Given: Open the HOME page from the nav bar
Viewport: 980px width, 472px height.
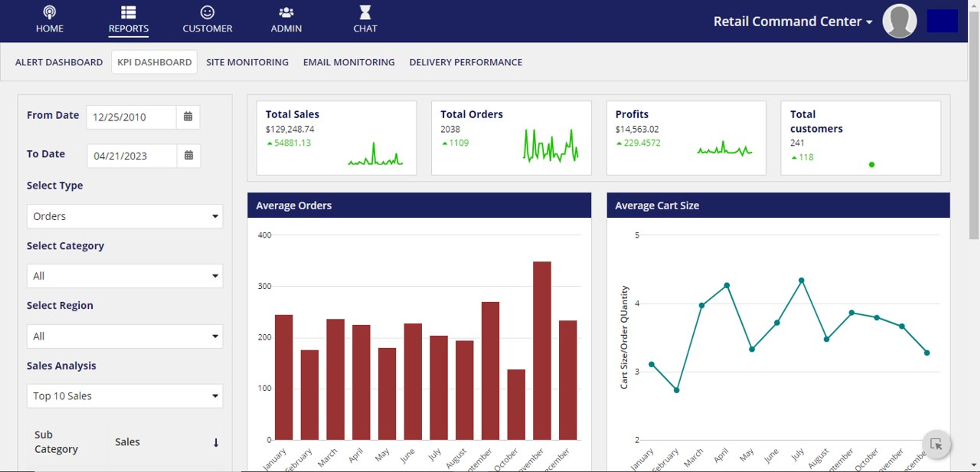Looking at the screenshot, I should 50,20.
